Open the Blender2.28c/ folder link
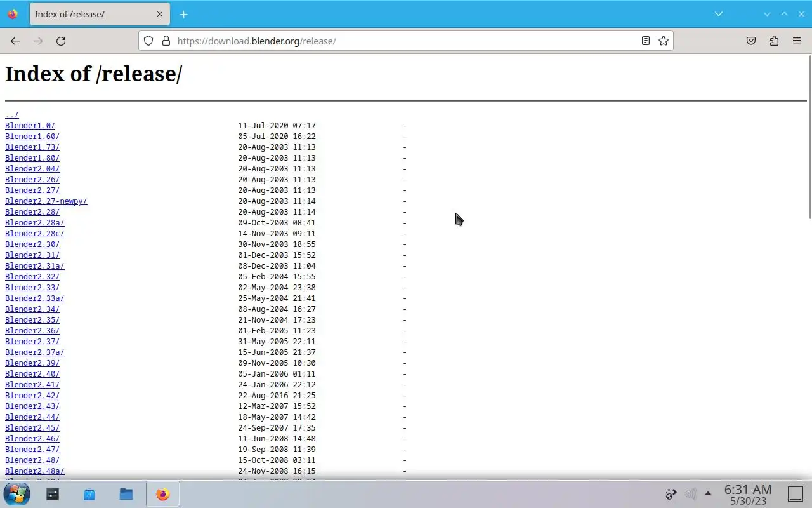The height and width of the screenshot is (508, 812). 35,234
